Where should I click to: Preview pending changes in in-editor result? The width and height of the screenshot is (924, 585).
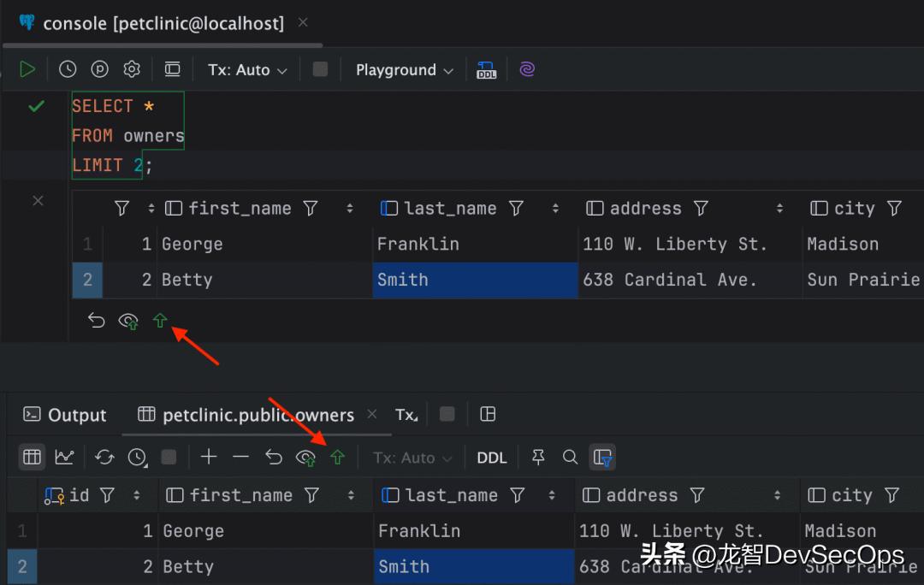click(x=128, y=321)
